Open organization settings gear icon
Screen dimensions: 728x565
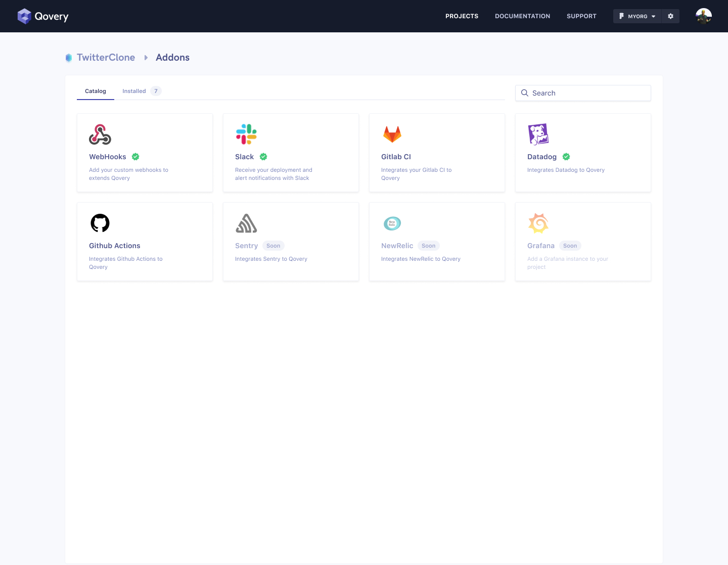[670, 16]
